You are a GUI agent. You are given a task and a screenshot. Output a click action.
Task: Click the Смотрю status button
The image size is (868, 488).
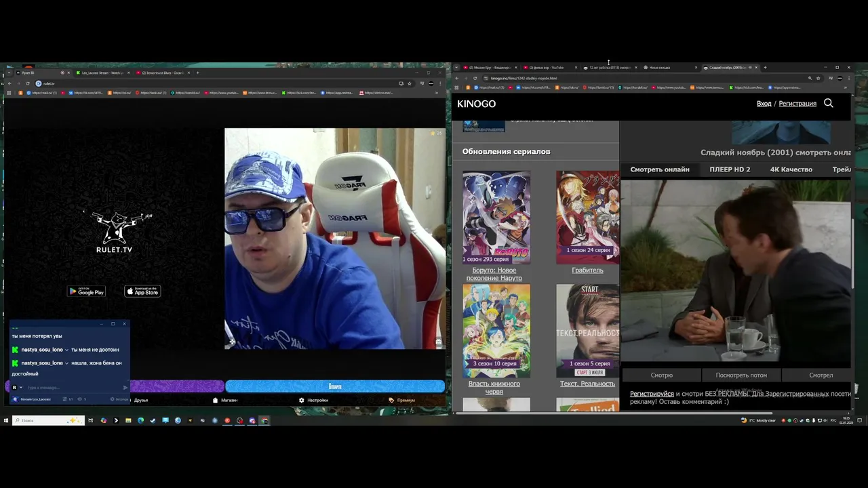coord(662,375)
